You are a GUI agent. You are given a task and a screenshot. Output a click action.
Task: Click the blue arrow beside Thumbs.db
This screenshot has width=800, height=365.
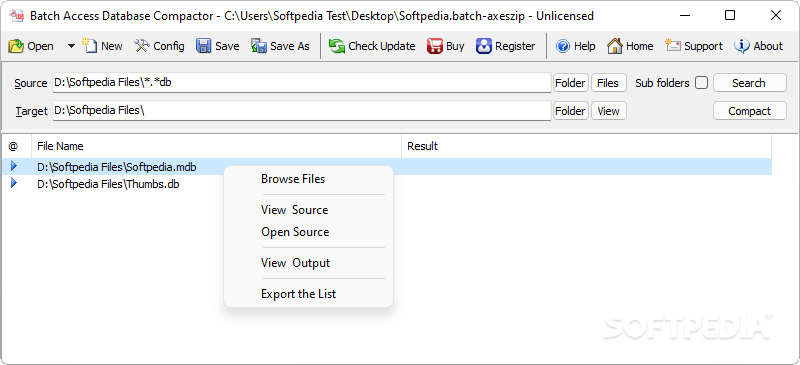click(x=14, y=183)
